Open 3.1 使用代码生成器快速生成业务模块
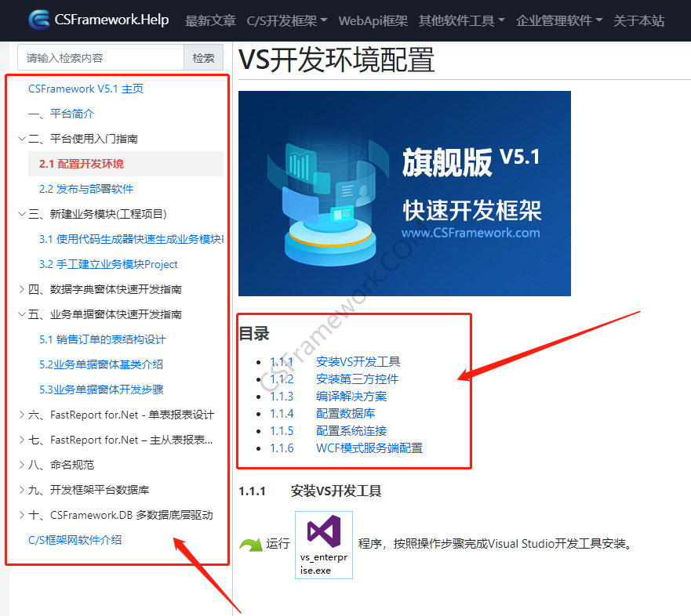Screen dimensions: 691x616 [x=131, y=239]
